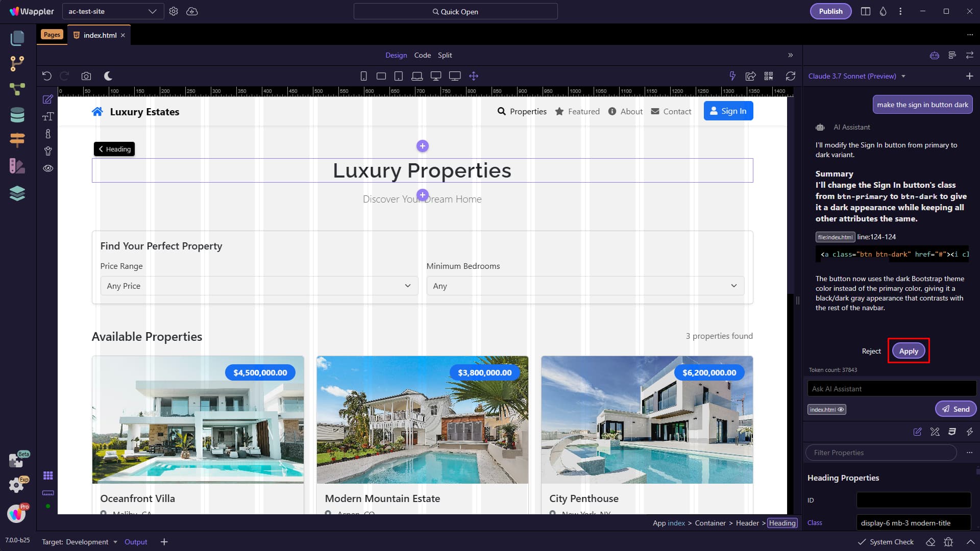Click the Sign In button on page

[728, 111]
